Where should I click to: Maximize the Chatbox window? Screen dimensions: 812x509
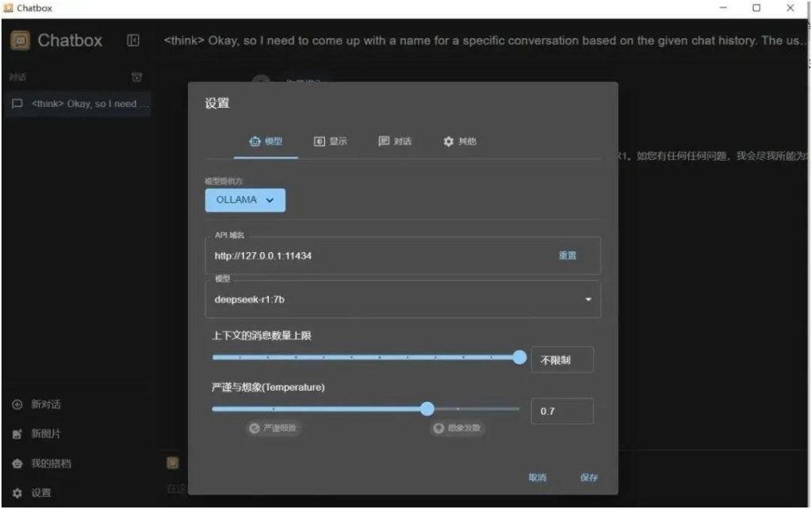pyautogui.click(x=756, y=8)
